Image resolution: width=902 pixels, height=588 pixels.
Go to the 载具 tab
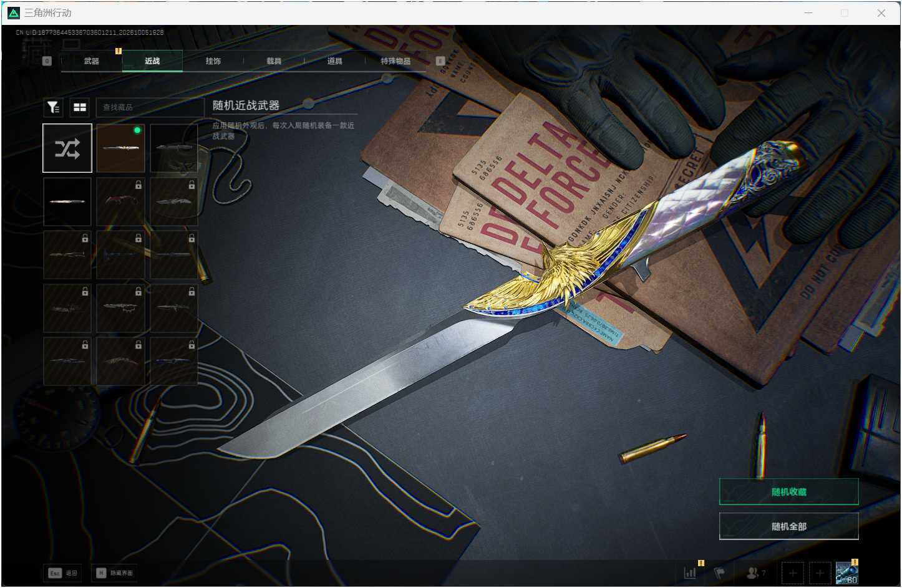tap(274, 61)
